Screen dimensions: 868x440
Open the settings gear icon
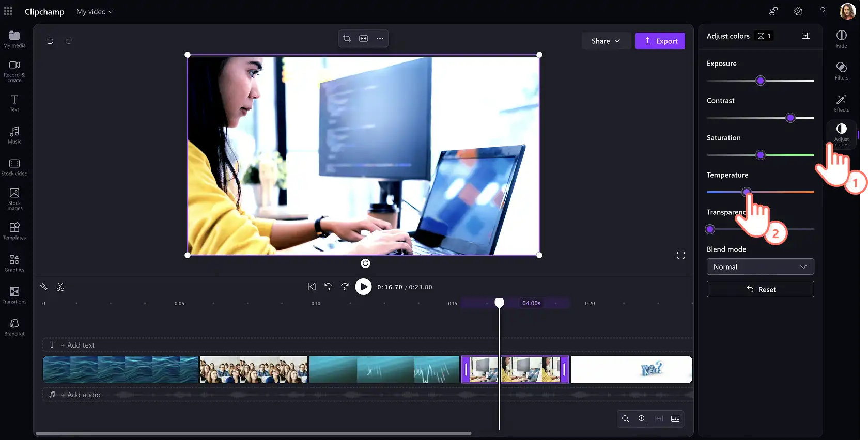(798, 11)
